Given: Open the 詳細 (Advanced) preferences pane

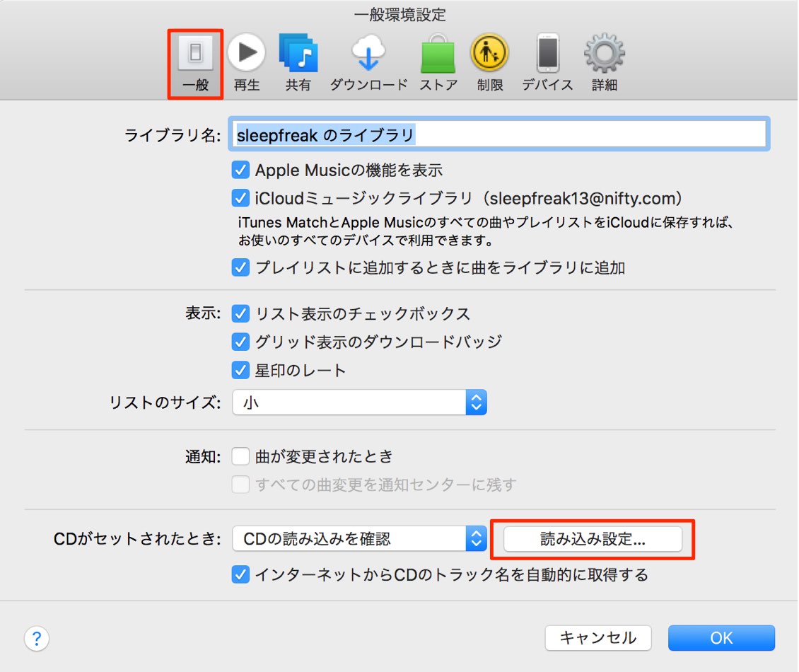Looking at the screenshot, I should click(x=605, y=63).
